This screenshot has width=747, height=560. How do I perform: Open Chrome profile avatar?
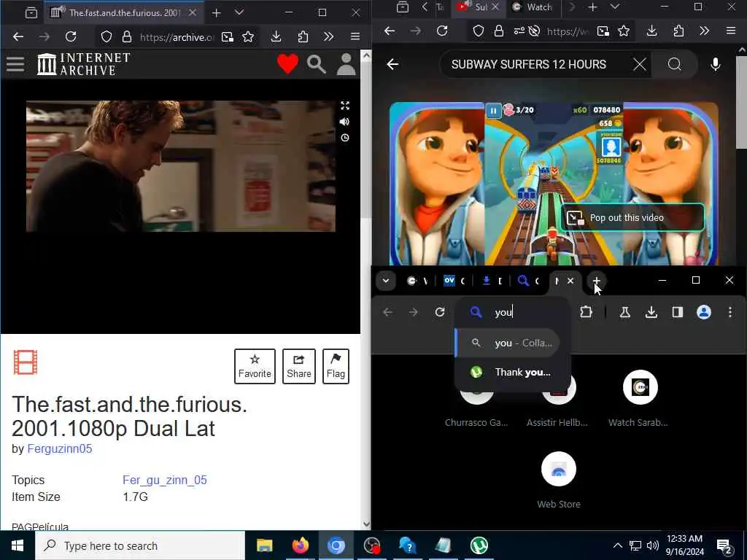coord(704,312)
